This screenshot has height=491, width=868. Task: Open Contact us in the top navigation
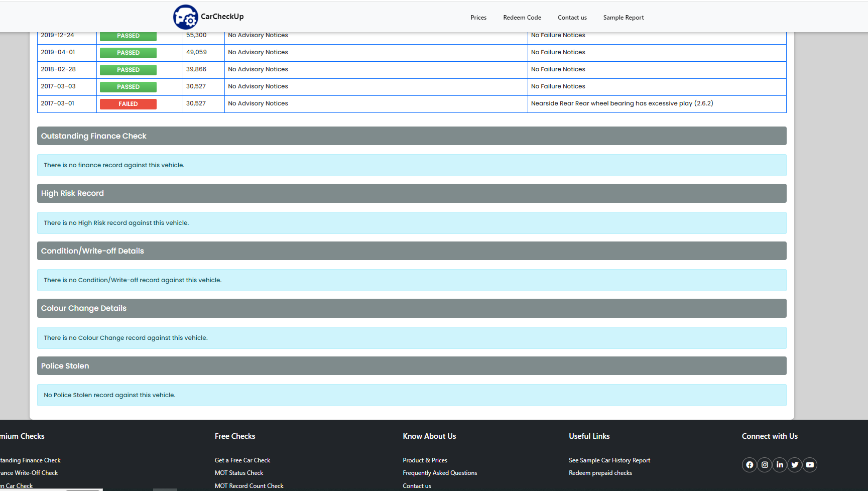572,18
